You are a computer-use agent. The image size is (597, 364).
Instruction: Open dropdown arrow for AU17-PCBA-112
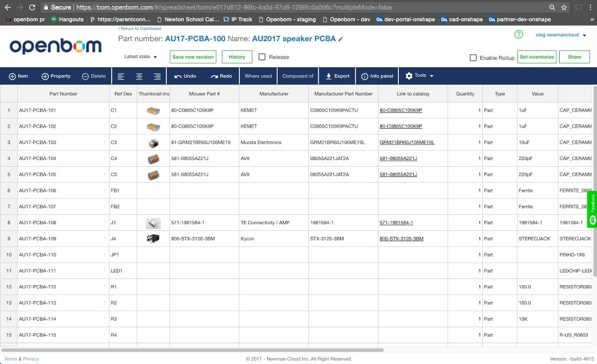click(x=105, y=287)
